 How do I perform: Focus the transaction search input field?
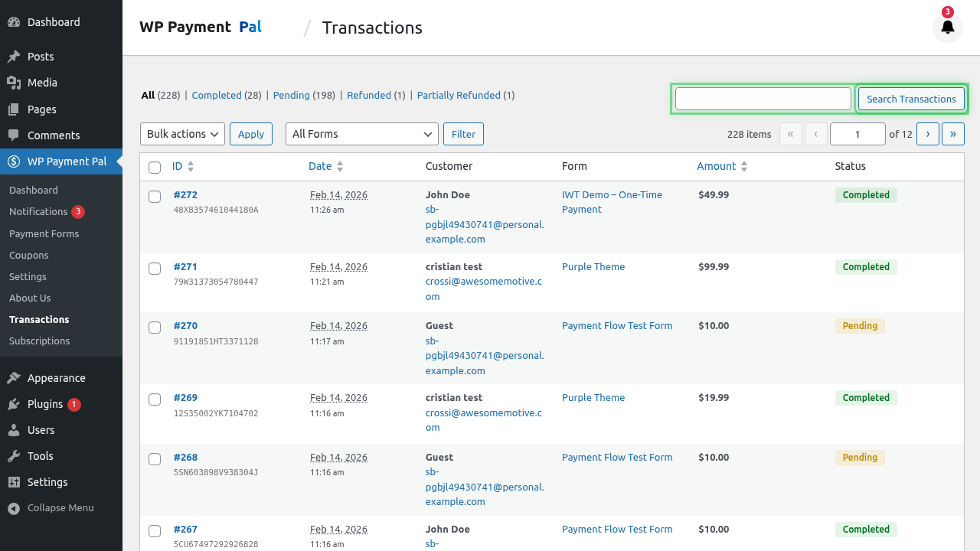tap(763, 99)
